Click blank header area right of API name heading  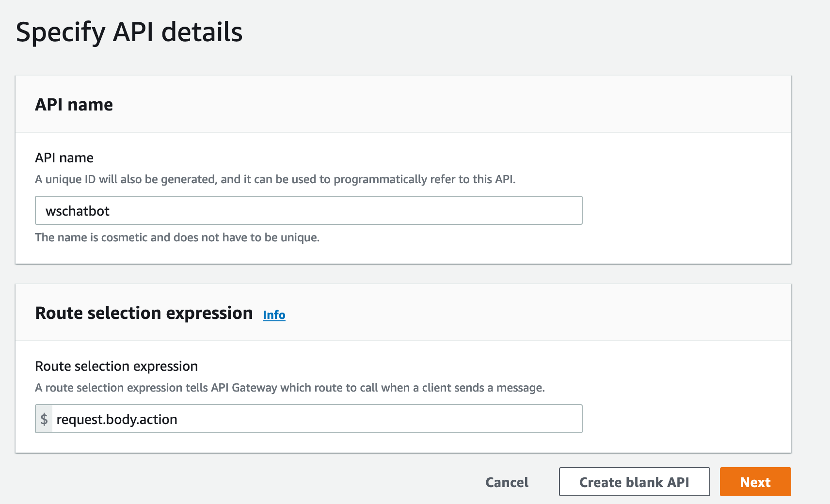point(436,105)
